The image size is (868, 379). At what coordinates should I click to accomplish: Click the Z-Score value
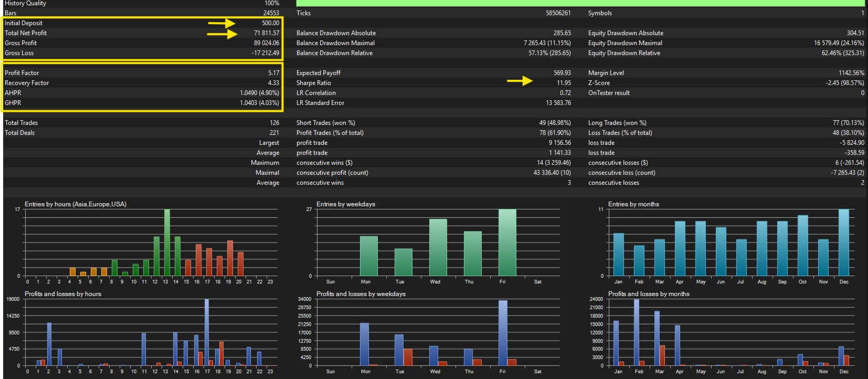[x=844, y=83]
